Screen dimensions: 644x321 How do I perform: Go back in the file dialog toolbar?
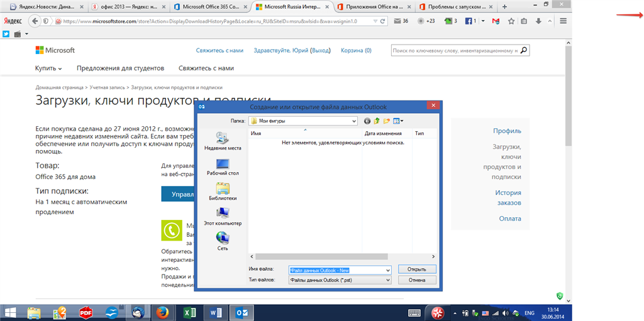click(367, 121)
